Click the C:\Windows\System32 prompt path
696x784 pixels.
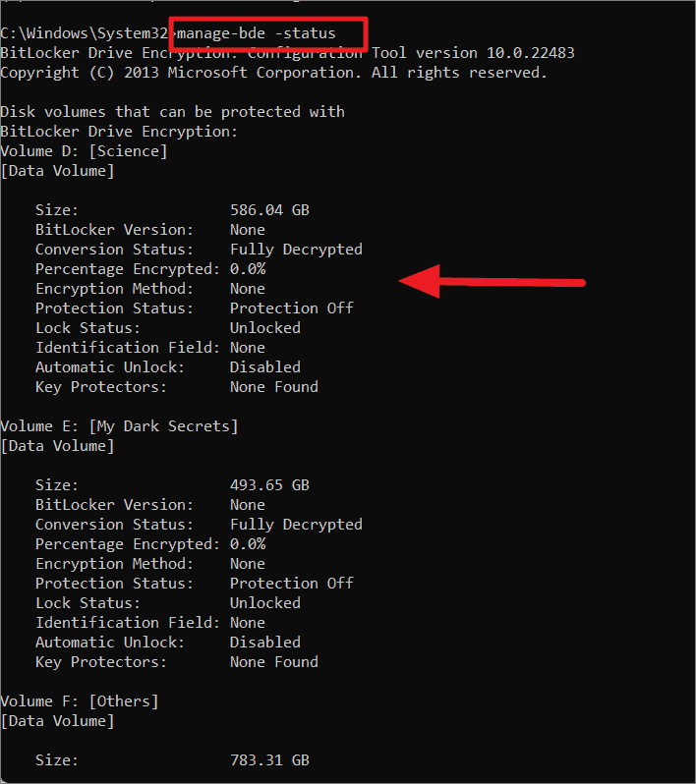(x=85, y=33)
